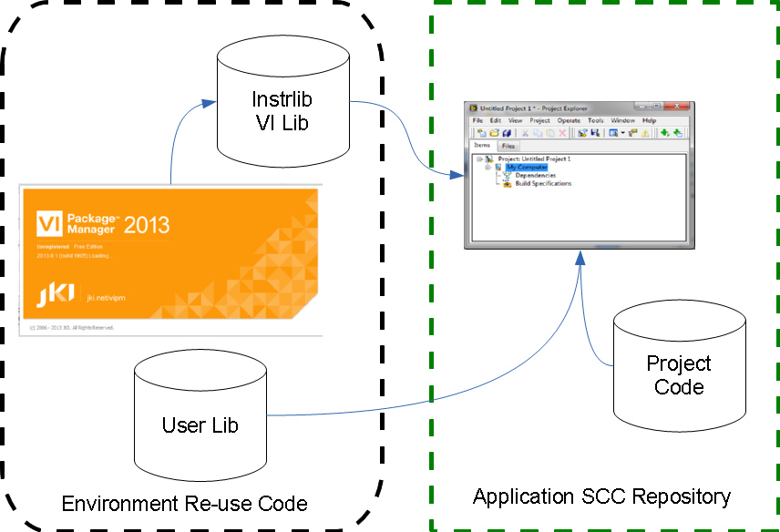Click the second green plus toolbar icon
Screen dimensions: 780x532
[x=678, y=133]
